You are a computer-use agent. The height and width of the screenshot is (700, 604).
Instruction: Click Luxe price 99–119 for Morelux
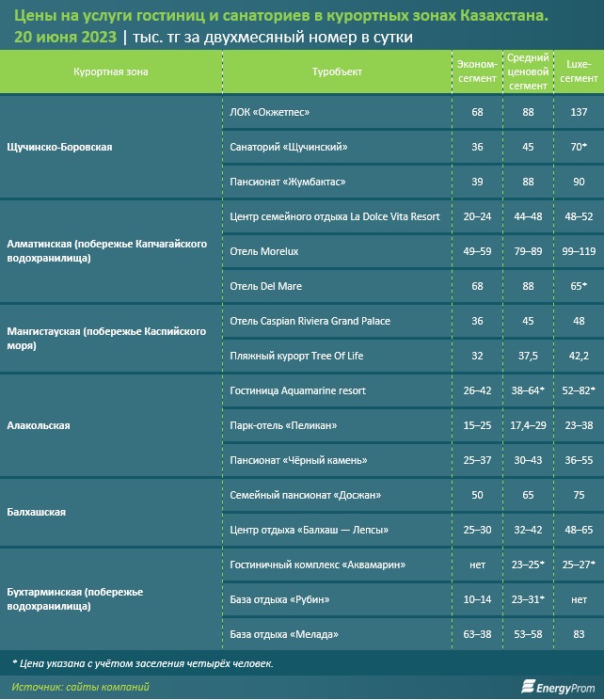coord(579,251)
